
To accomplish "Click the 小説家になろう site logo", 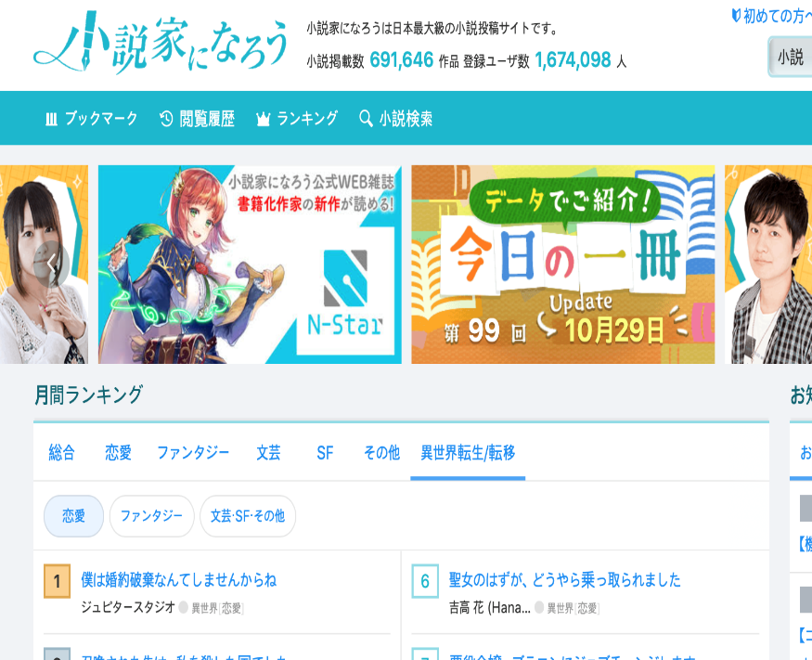I will 161,44.
